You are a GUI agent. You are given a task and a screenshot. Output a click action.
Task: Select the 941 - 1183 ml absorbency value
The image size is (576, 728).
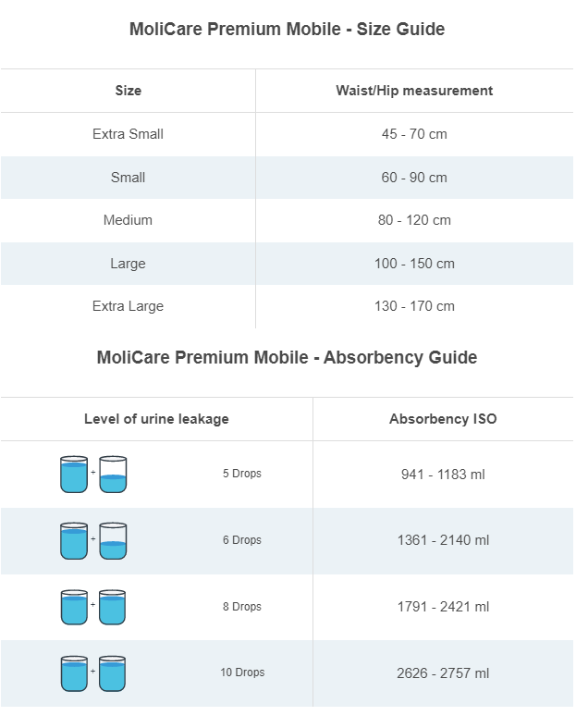point(443,475)
